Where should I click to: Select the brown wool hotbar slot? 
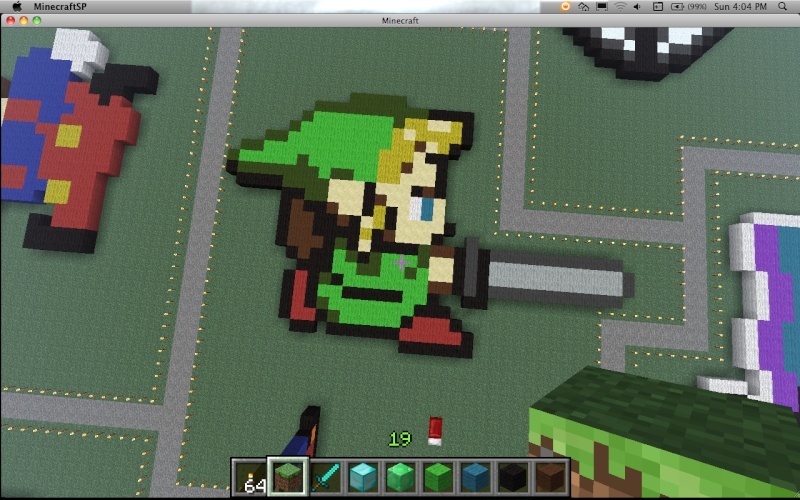pos(550,477)
